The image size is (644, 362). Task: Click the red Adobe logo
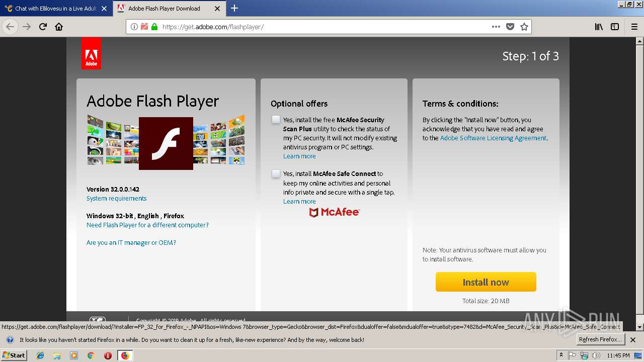[91, 53]
